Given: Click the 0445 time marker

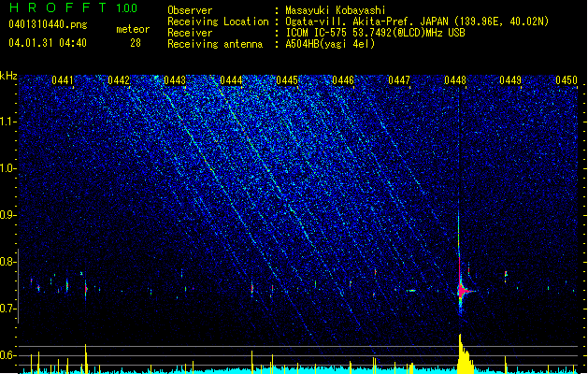Looking at the screenshot, I should coord(287,80).
